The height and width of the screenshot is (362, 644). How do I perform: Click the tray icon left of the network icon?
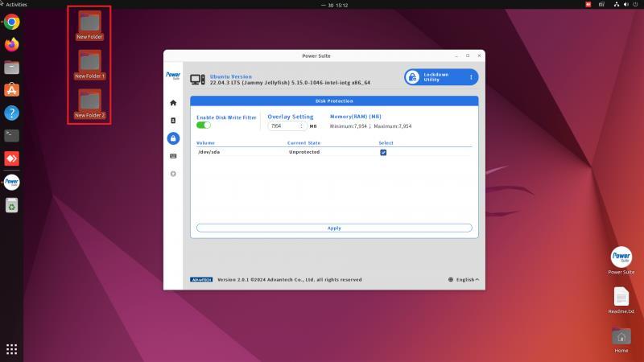pos(601,5)
